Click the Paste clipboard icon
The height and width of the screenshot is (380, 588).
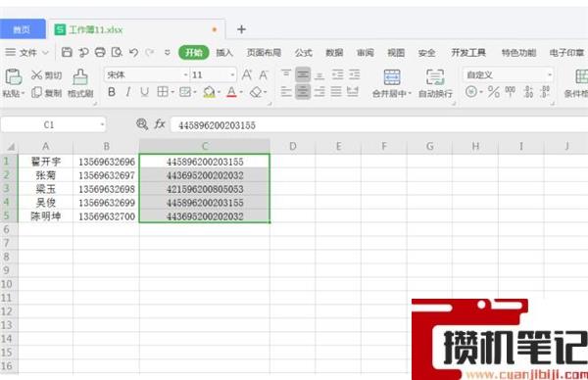(x=13, y=76)
